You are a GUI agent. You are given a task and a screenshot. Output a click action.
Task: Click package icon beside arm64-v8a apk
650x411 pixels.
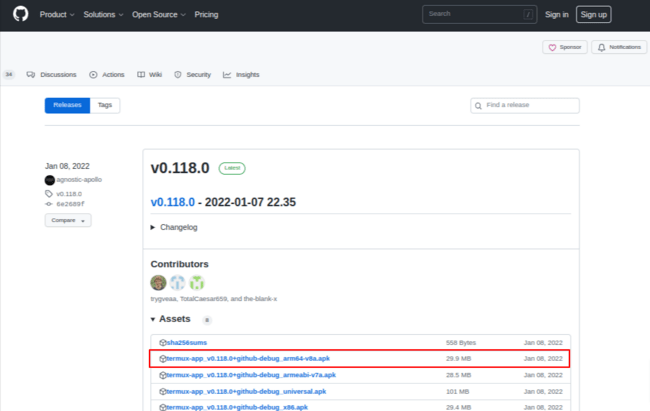click(x=163, y=359)
